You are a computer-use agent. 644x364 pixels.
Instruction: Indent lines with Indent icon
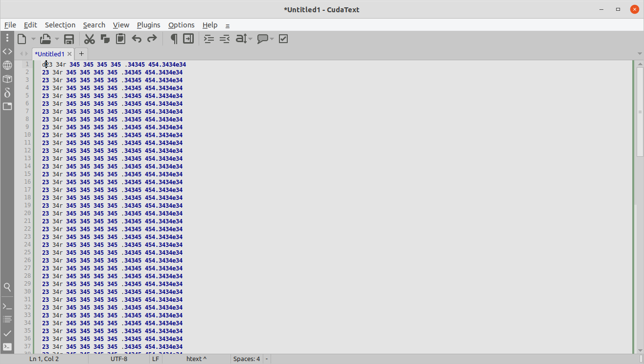[209, 39]
